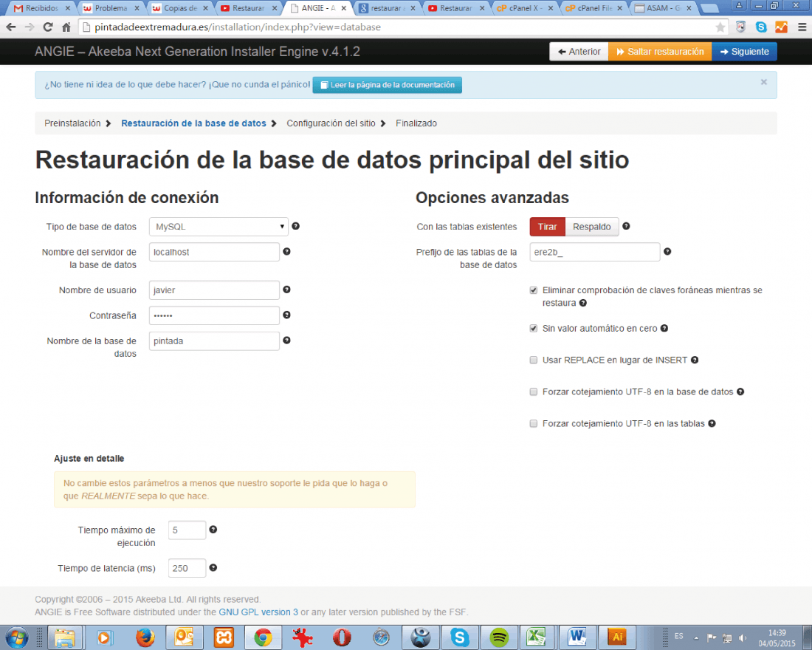Click the Siguiente button
812x650 pixels.
744,51
